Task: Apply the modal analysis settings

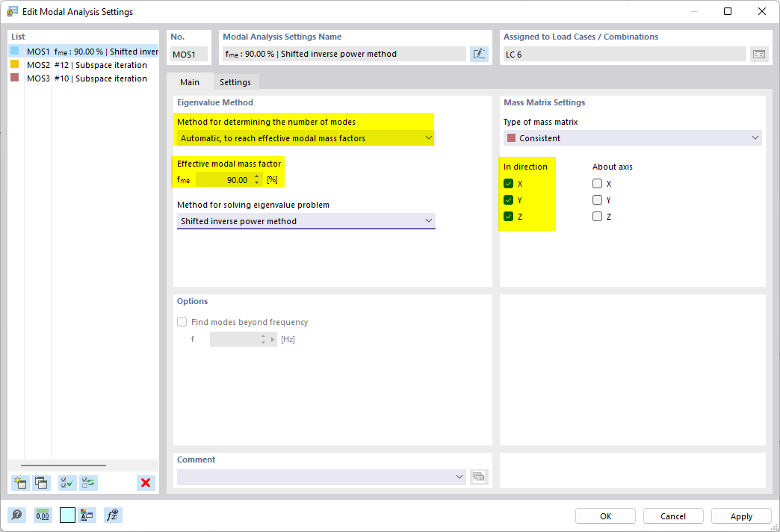Action: pyautogui.click(x=740, y=516)
